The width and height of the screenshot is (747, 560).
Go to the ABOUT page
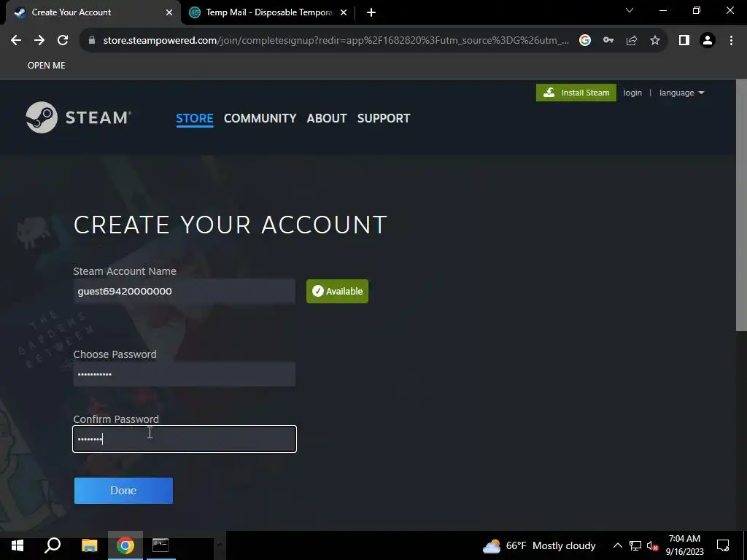click(327, 118)
